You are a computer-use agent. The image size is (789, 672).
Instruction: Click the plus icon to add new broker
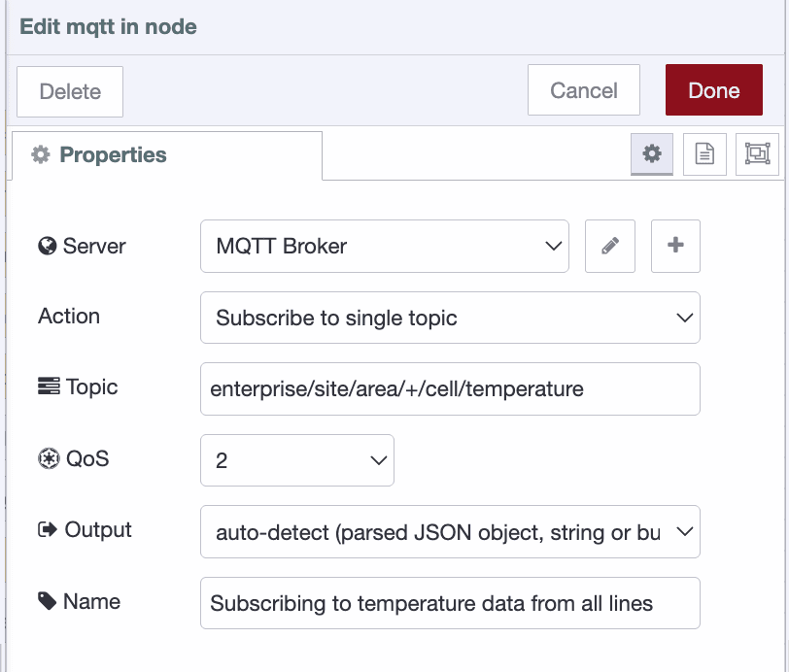(x=675, y=246)
